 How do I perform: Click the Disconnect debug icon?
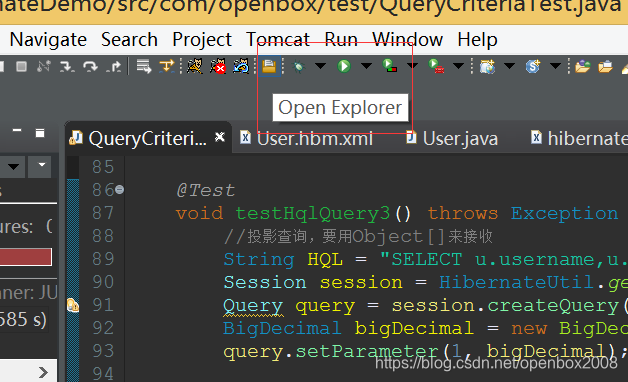pyautogui.click(x=44, y=66)
